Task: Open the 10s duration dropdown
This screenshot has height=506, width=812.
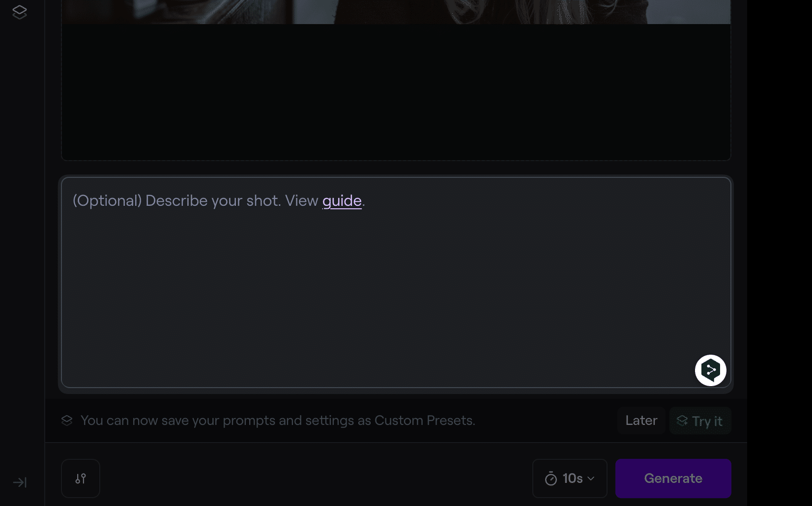Action: click(x=570, y=478)
